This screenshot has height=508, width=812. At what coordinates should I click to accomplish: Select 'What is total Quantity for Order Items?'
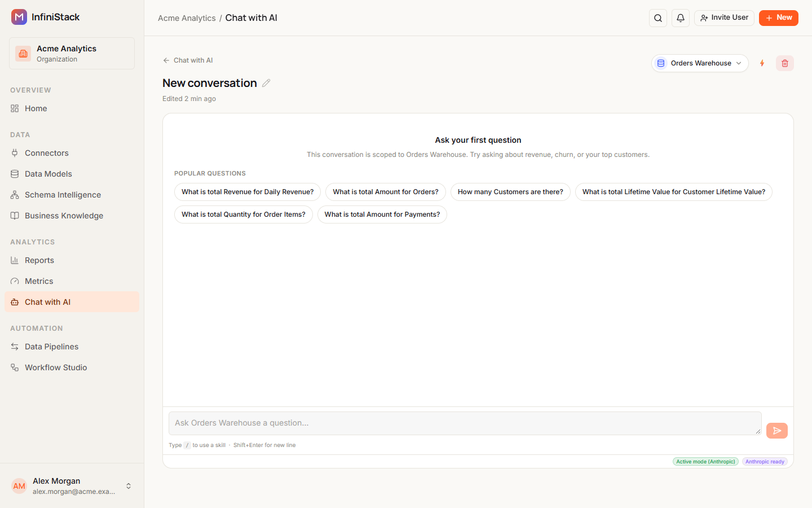(244, 214)
